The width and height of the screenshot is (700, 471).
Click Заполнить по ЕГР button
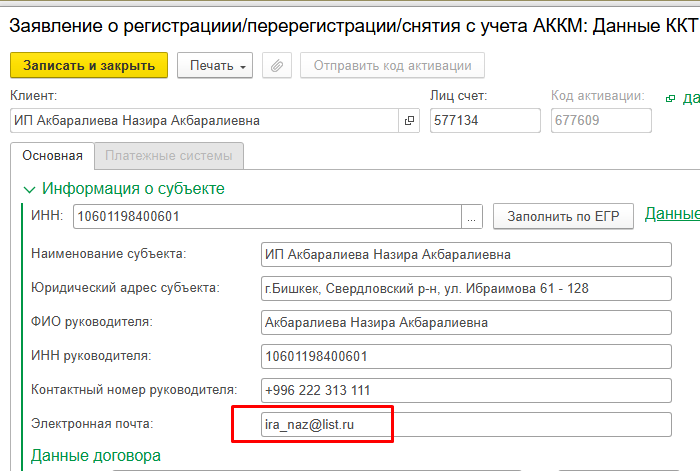click(x=563, y=217)
